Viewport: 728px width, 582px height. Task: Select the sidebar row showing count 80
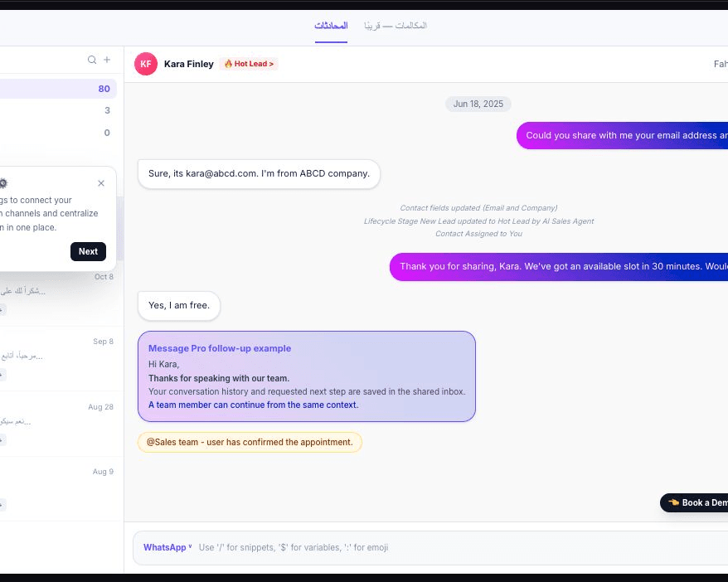[x=58, y=89]
